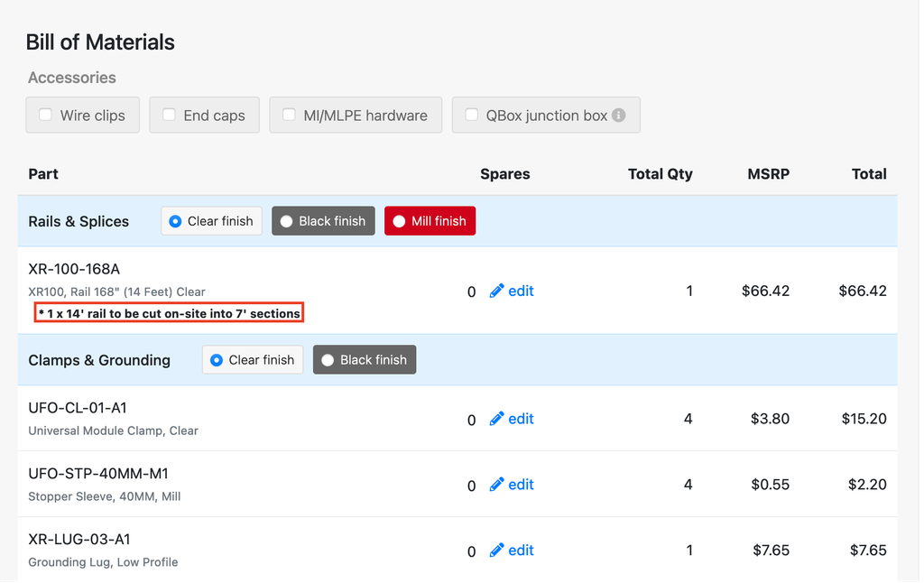Edit spares for XR-100-168A rail
This screenshot has height=583, width=924.
click(512, 291)
